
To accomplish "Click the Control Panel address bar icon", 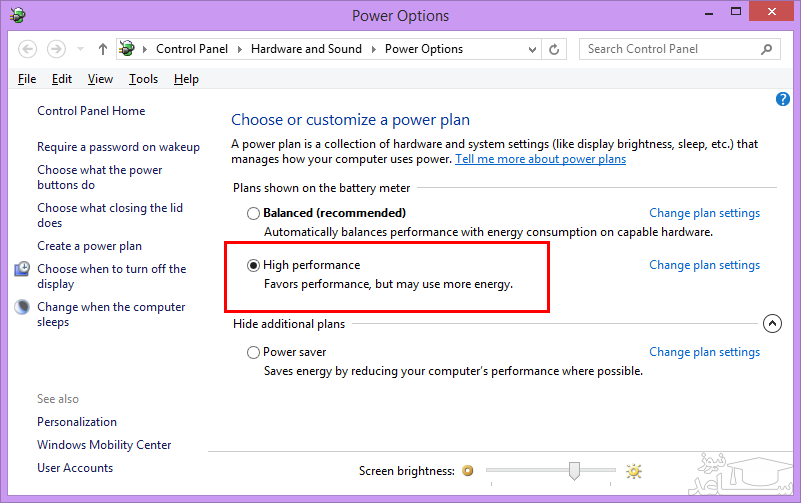I will click(128, 49).
